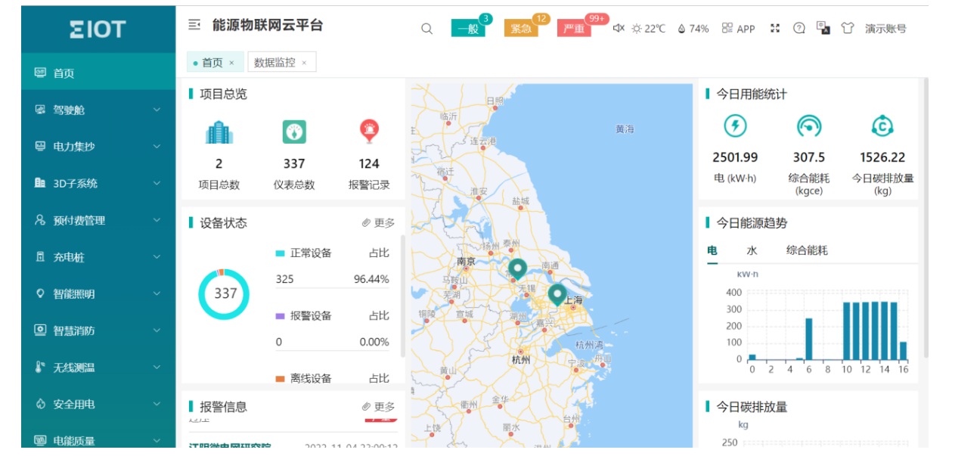Click the 设备状态 panel scrollbar
Screen dimensions: 980x456
402,295
